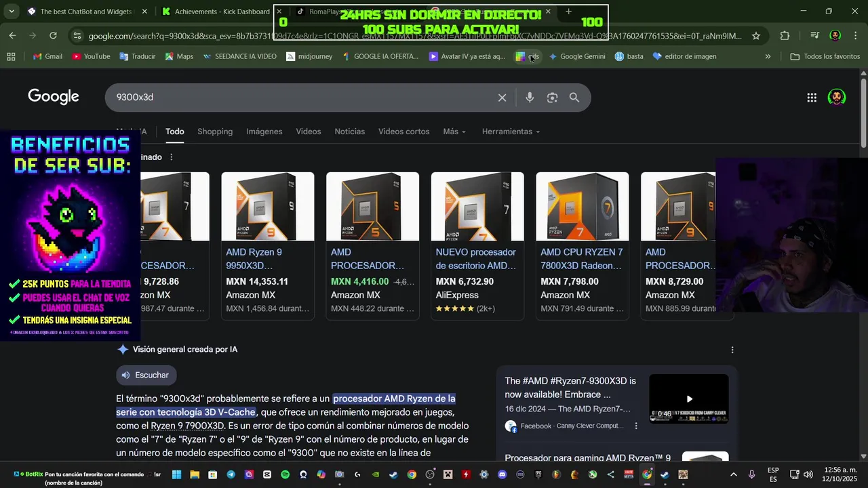Open the bookmarks bar apps grid
The image size is (868, 488).
11,57
